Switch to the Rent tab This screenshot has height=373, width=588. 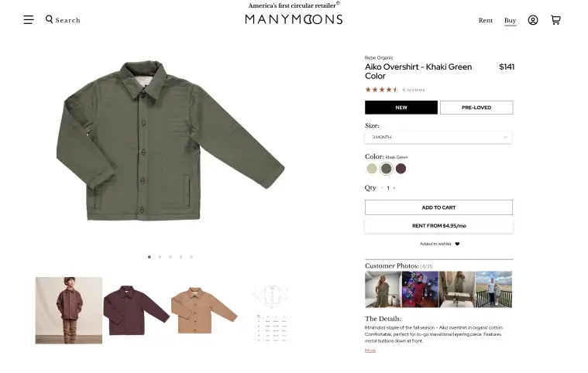(485, 20)
